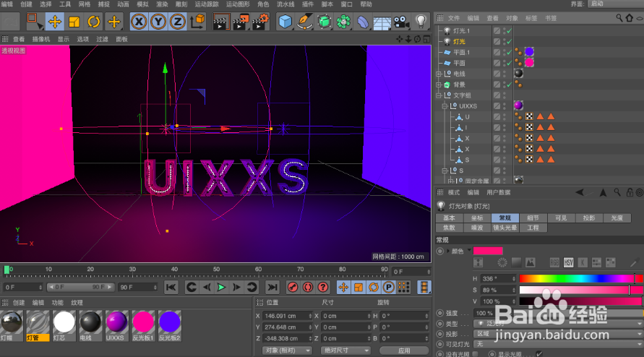This screenshot has height=357, width=644.
Task: Adjust the hue H slider
Action: tap(580, 278)
